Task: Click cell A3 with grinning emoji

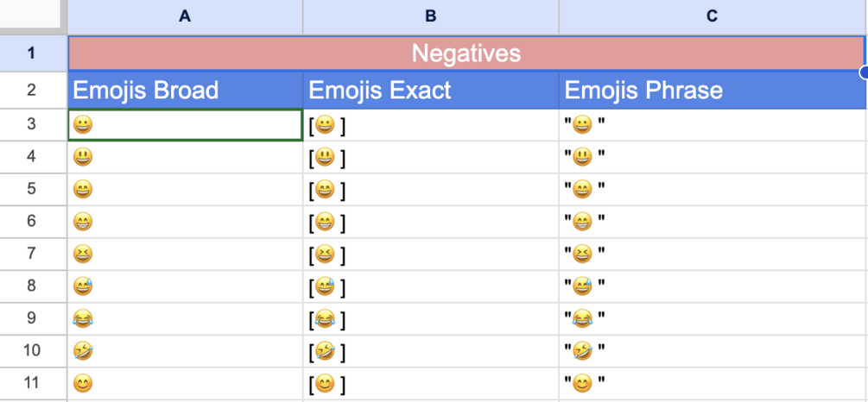Action: click(x=185, y=125)
